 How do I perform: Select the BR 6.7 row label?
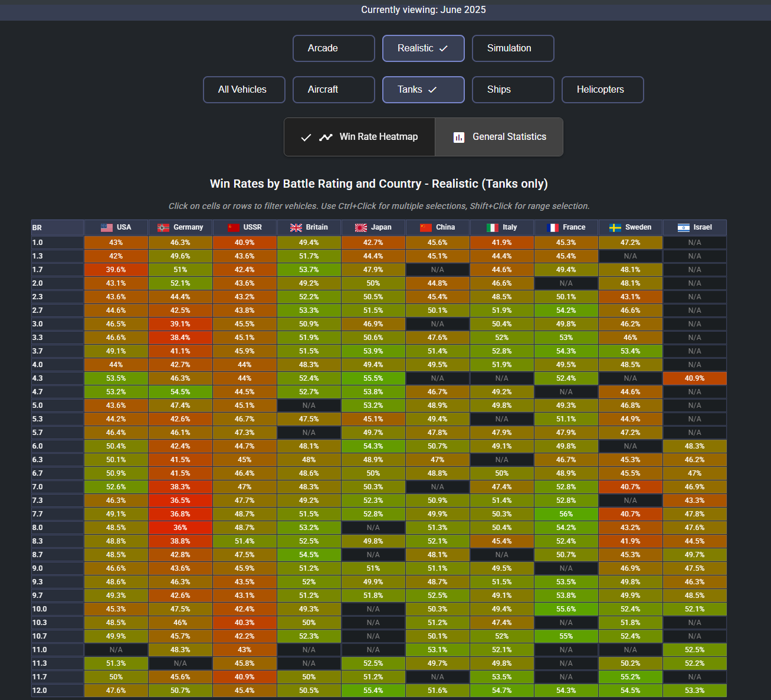(x=57, y=473)
